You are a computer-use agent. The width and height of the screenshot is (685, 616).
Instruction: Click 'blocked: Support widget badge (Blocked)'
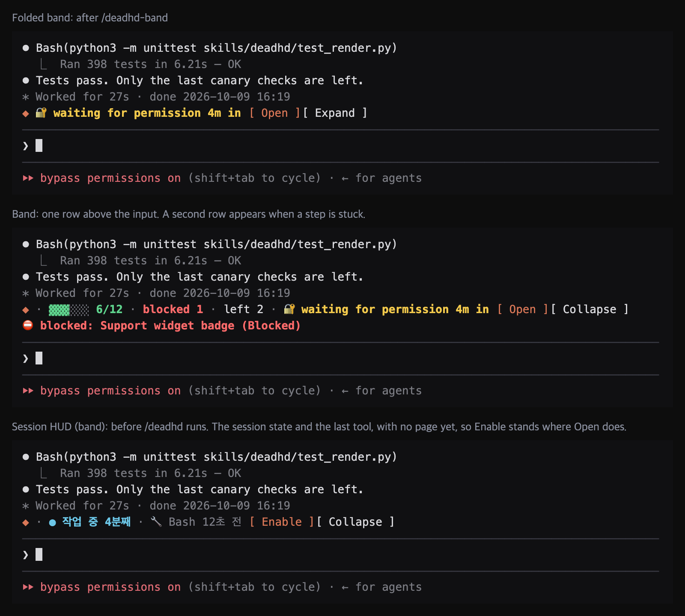click(170, 326)
